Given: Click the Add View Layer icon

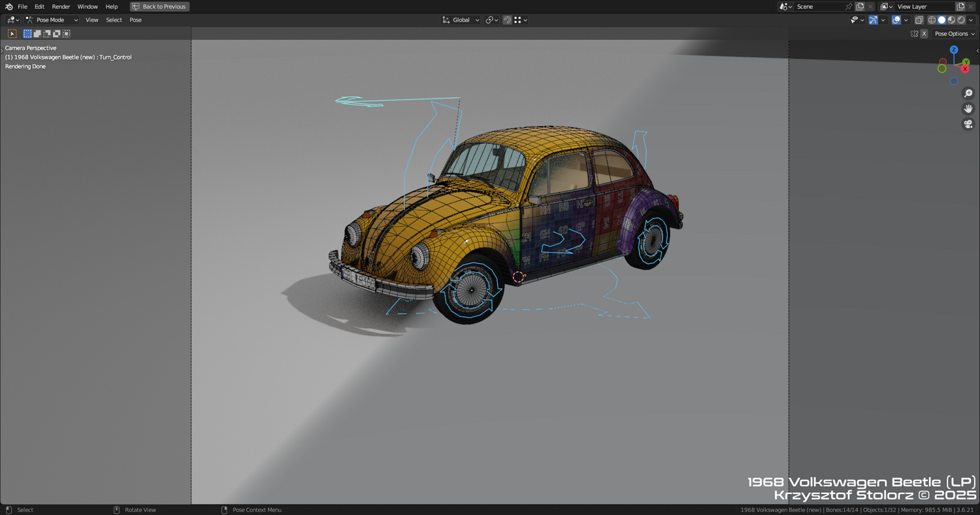Looking at the screenshot, I should 960,7.
